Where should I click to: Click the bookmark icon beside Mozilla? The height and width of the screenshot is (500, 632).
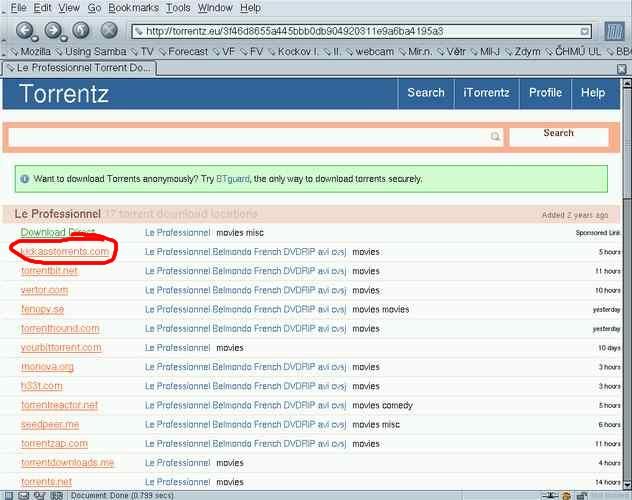click(15, 52)
